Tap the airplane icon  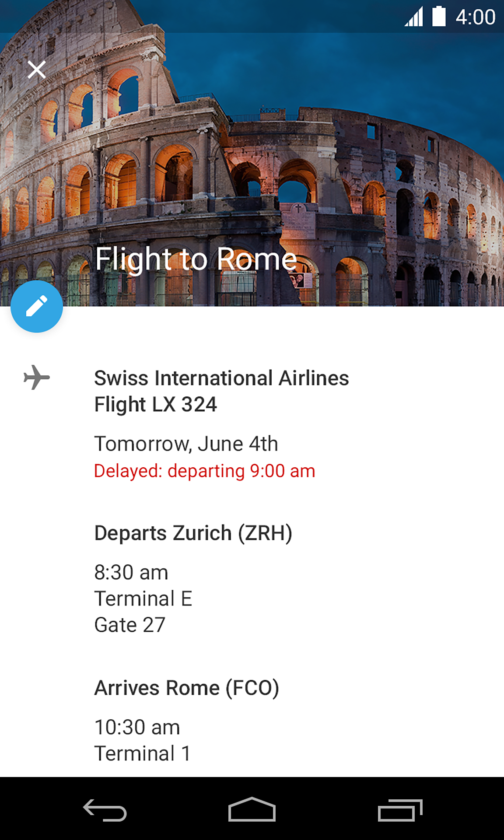[x=37, y=377]
